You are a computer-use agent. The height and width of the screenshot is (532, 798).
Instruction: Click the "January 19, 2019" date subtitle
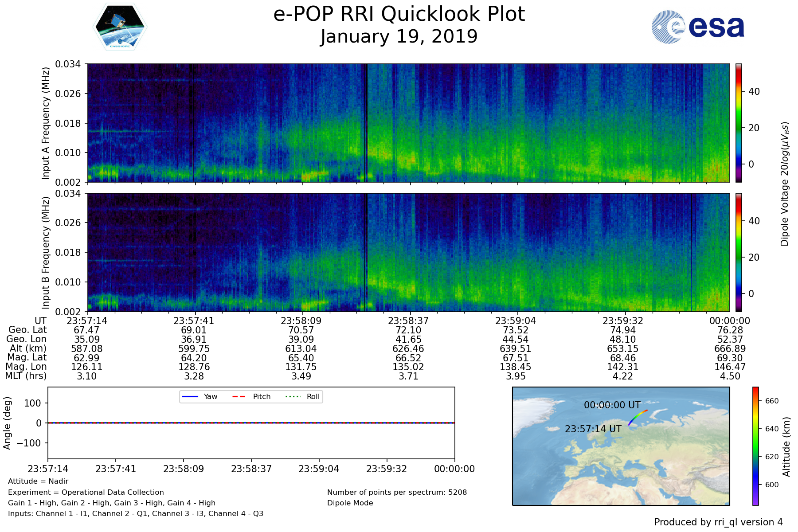(399, 37)
